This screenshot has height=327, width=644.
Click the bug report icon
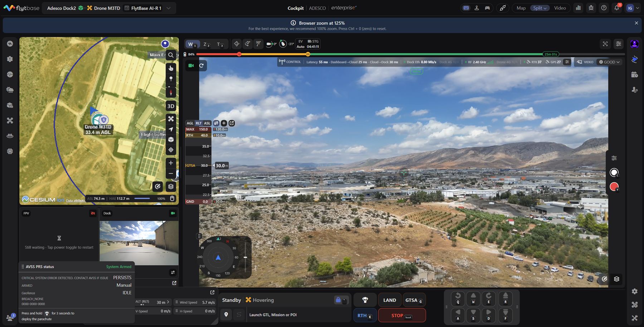[x=591, y=8]
